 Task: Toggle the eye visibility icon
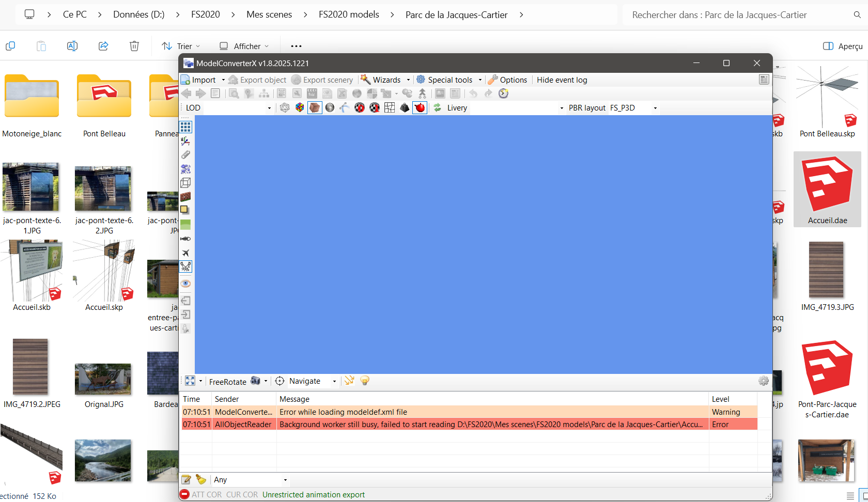click(x=185, y=284)
